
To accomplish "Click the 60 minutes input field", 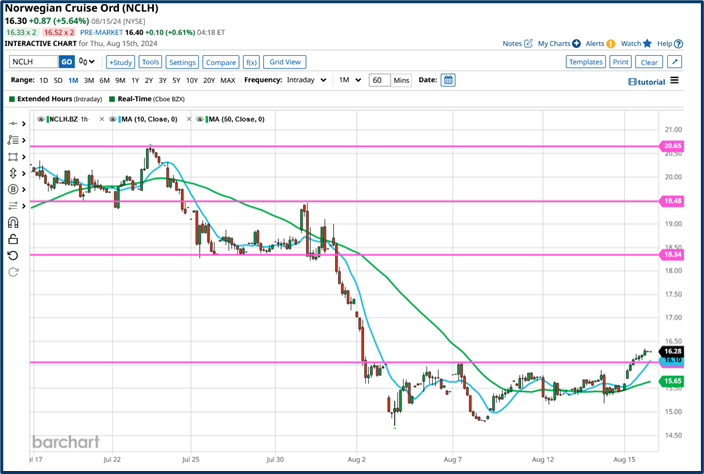I will click(x=379, y=80).
